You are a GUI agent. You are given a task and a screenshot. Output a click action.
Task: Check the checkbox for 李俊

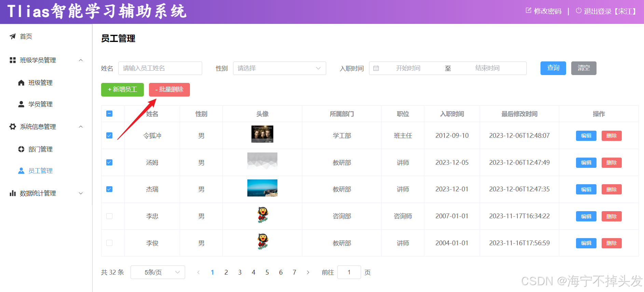coord(109,243)
